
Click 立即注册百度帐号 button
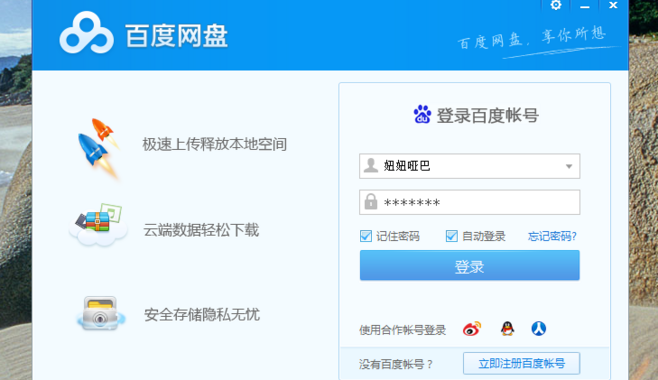pyautogui.click(x=522, y=363)
